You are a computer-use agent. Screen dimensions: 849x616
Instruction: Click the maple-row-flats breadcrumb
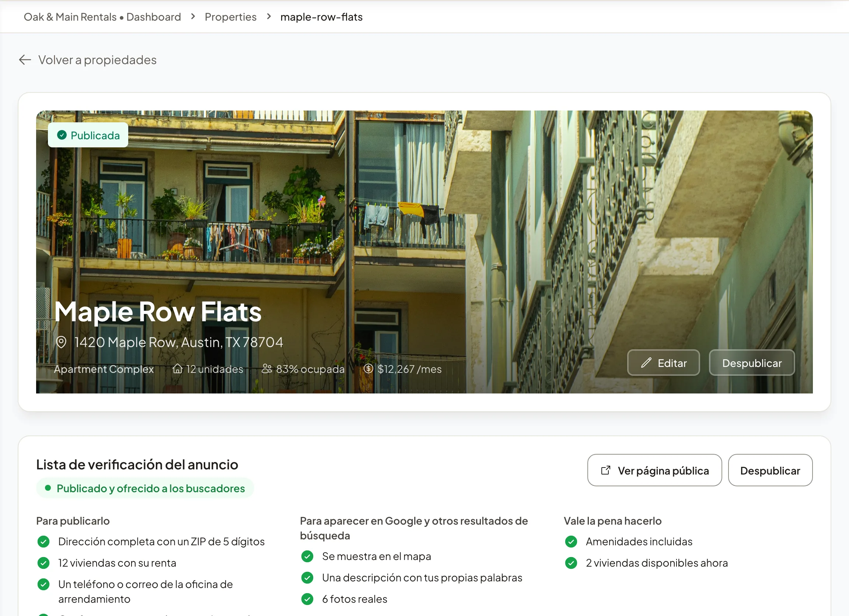322,17
